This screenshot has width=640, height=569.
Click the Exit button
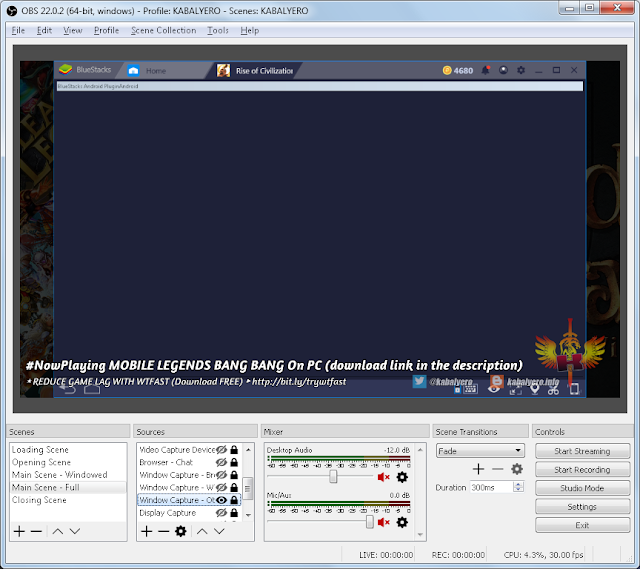click(582, 525)
